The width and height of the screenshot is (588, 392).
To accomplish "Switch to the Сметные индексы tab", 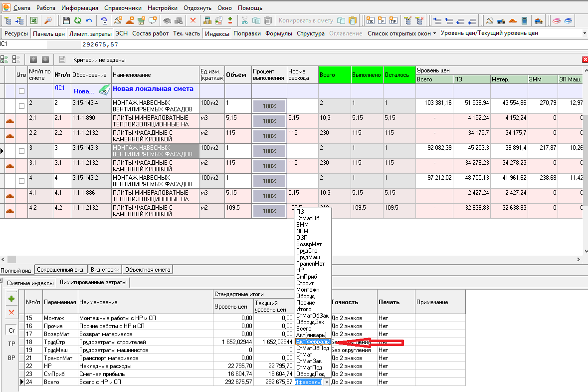I will tap(30, 283).
